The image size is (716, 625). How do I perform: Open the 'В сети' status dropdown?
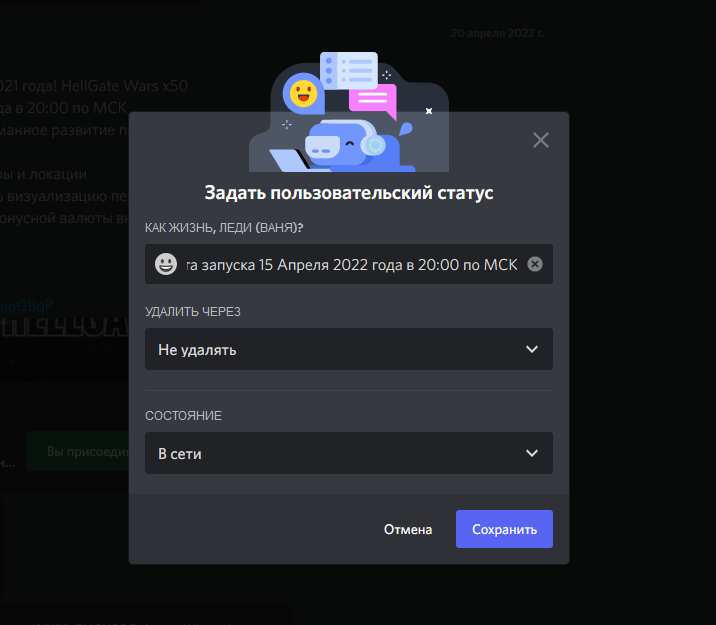pyautogui.click(x=349, y=453)
